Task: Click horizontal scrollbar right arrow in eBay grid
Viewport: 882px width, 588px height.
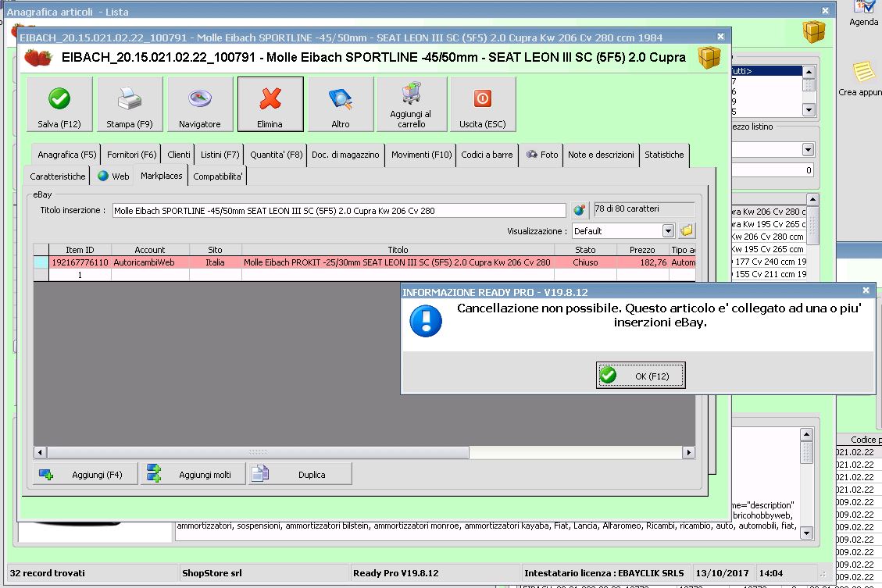Action: coord(688,453)
